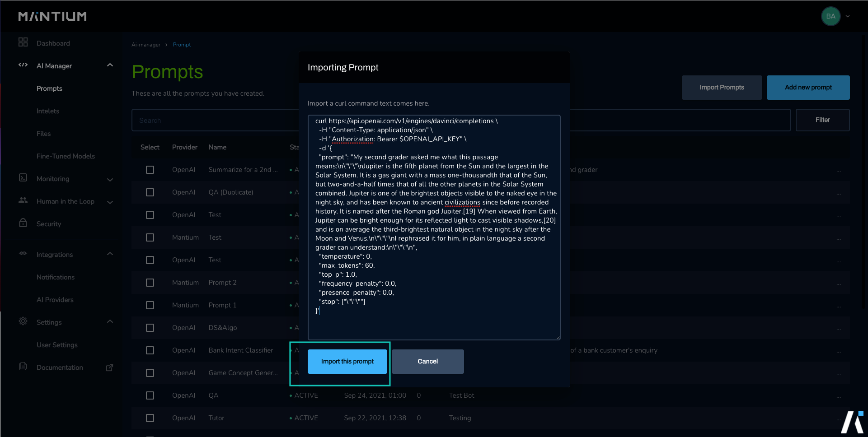The width and height of the screenshot is (868, 437).
Task: Open the Bank Intent Classifier prompt name
Action: tap(241, 350)
